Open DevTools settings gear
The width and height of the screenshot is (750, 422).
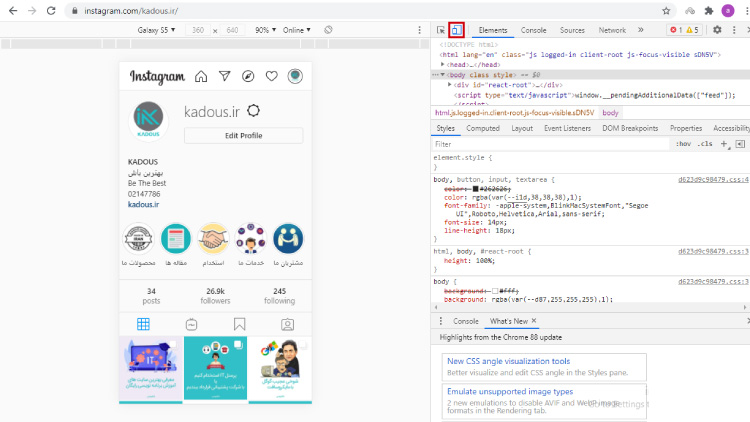717,30
